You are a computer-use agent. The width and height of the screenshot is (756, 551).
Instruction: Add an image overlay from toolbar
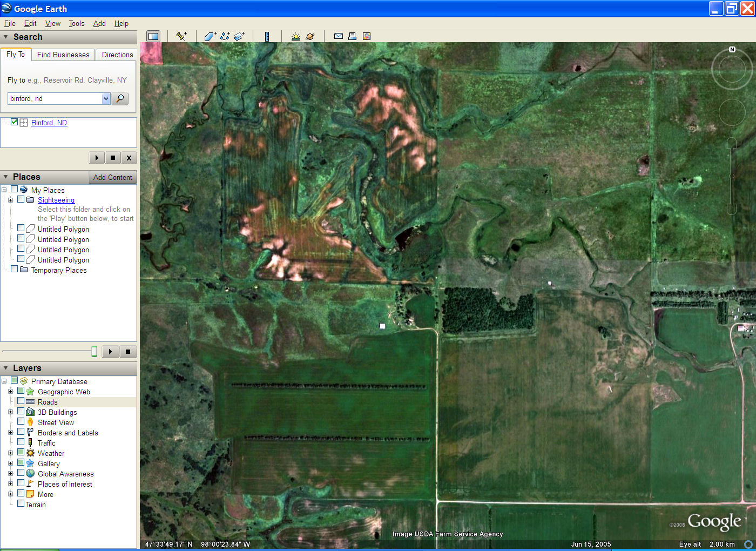tap(239, 36)
